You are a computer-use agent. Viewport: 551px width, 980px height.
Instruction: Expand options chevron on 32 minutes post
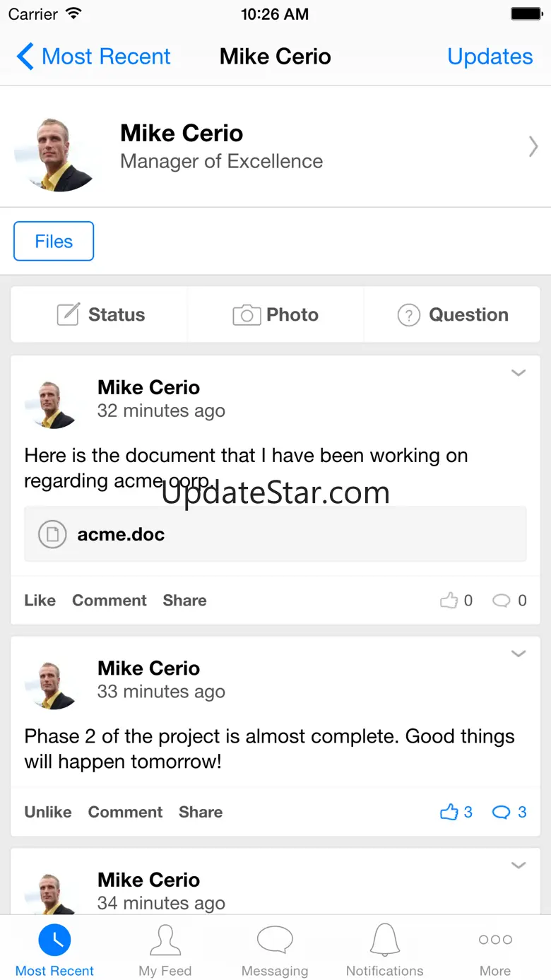click(519, 372)
